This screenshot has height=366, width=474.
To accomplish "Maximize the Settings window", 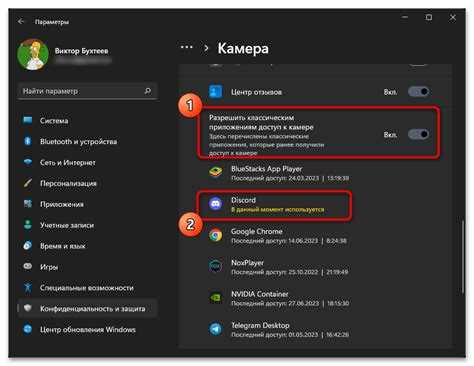I will click(429, 17).
